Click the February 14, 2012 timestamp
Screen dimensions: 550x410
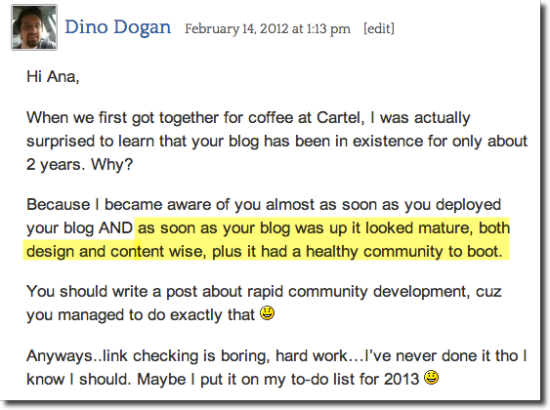tap(267, 28)
